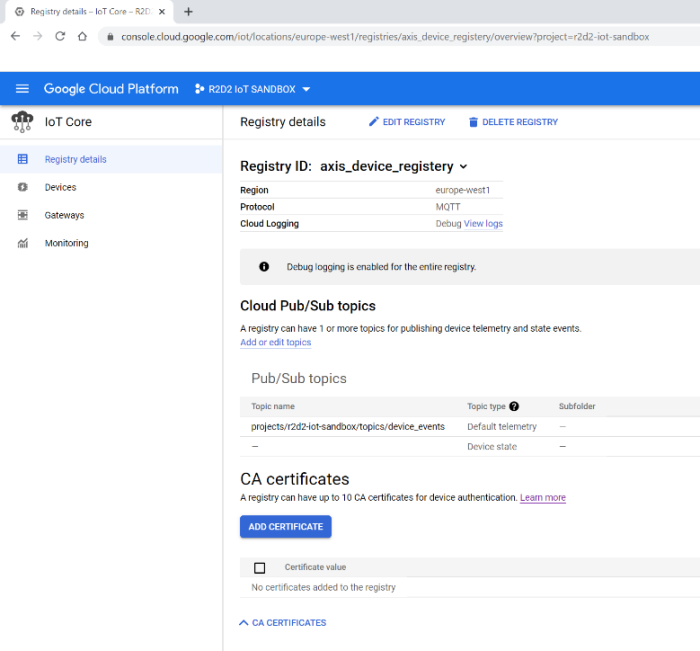The width and height of the screenshot is (700, 651).
Task: Click the Device state topic type cell
Action: click(492, 447)
